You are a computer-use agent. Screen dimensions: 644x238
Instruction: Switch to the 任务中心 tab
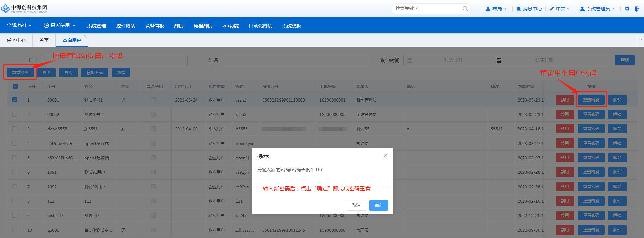point(16,40)
